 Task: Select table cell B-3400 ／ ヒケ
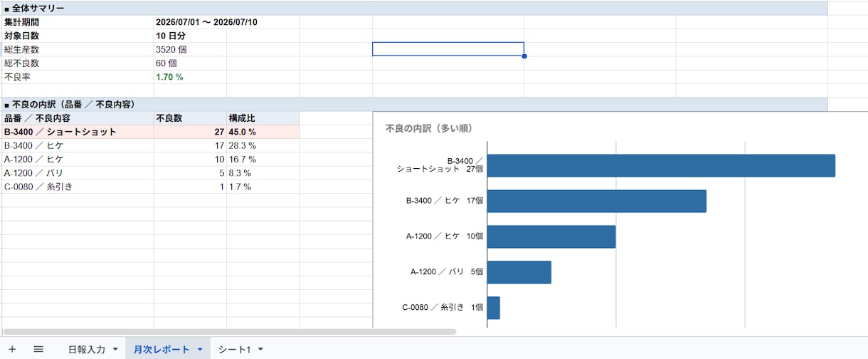tap(77, 145)
